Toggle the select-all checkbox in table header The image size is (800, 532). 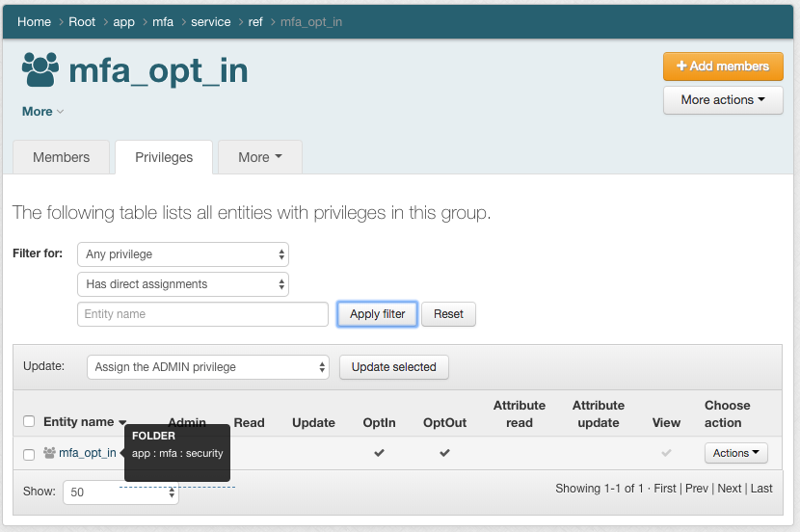tap(29, 421)
